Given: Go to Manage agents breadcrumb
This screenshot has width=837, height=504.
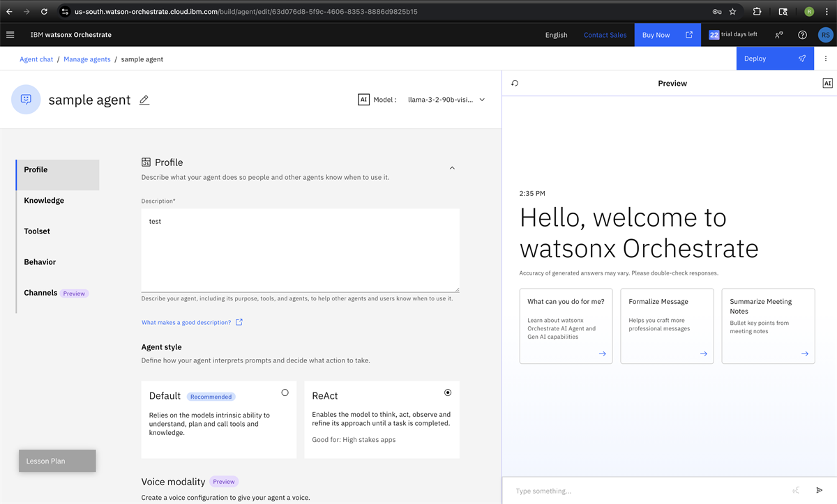Looking at the screenshot, I should point(87,59).
